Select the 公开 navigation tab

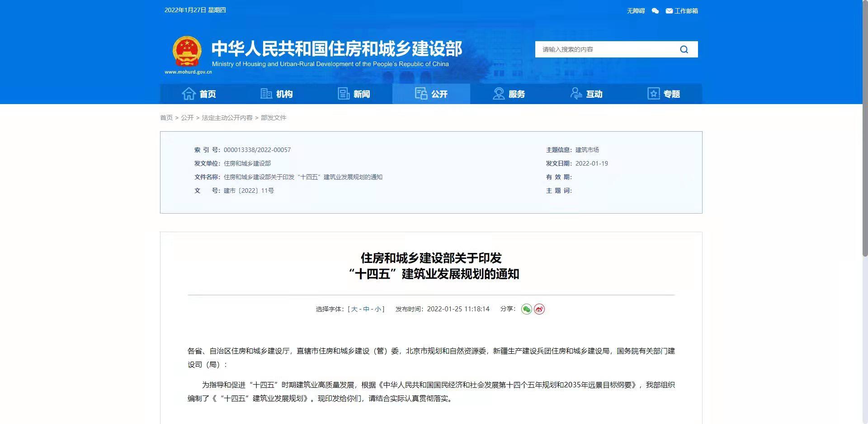click(431, 94)
